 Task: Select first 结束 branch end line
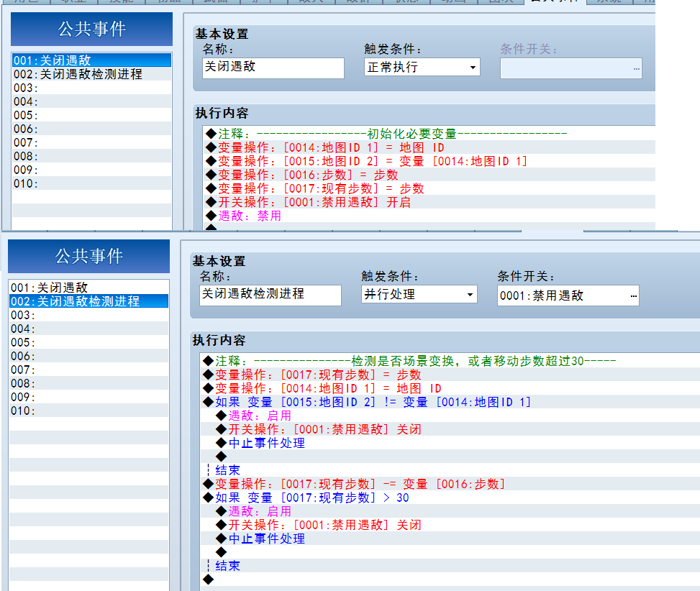pos(450,470)
